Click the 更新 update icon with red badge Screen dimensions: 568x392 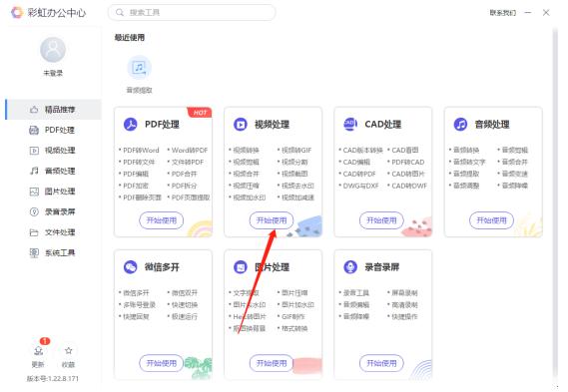click(x=38, y=350)
